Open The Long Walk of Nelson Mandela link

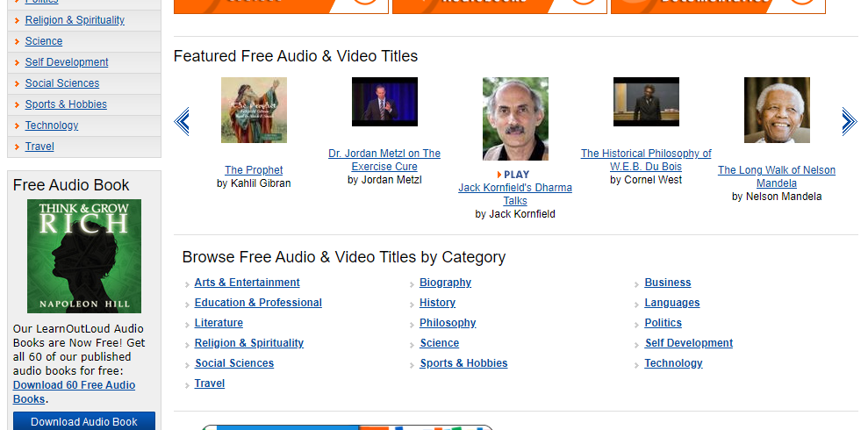[x=777, y=176]
